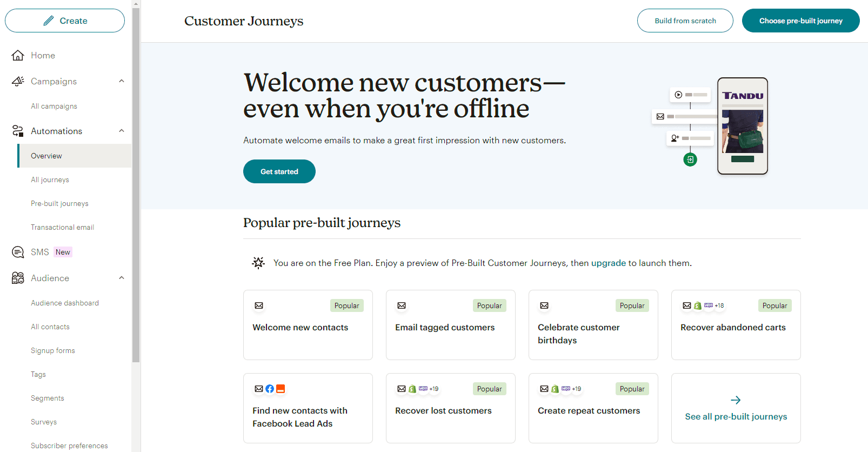868x452 pixels.
Task: Click the arrow on See all pre-built journeys
Action: [x=736, y=400]
